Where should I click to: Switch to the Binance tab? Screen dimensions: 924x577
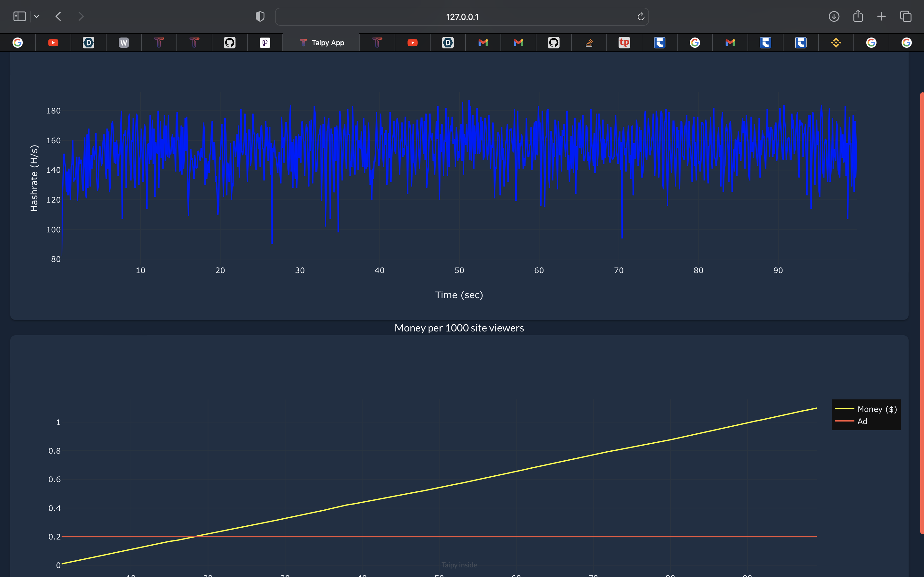pos(836,43)
